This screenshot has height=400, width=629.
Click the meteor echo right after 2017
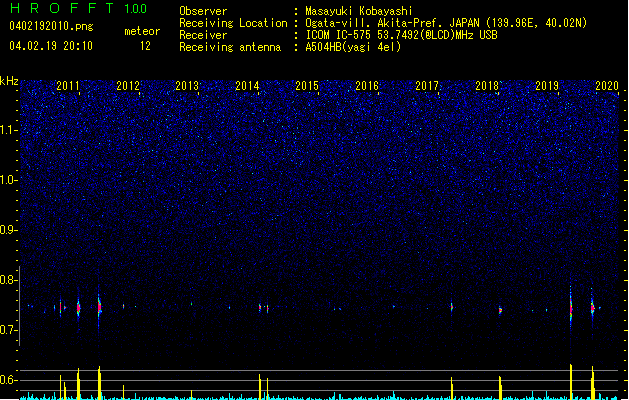tap(452, 307)
